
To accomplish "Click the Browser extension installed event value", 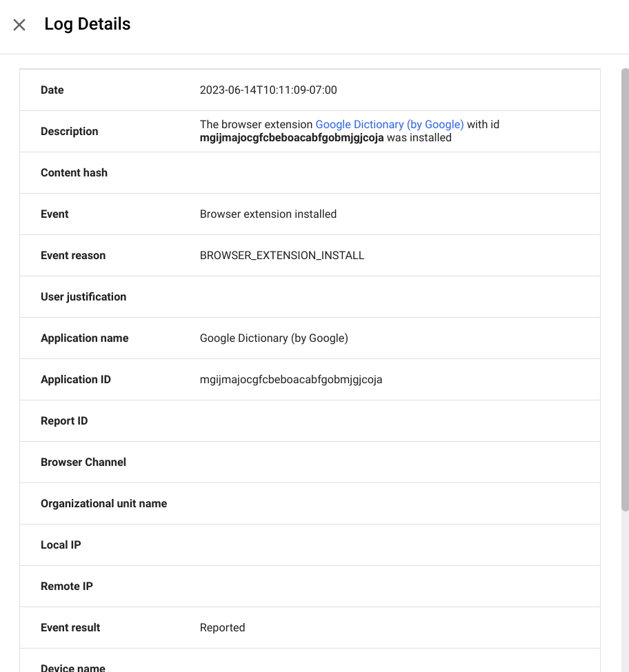I will click(268, 214).
